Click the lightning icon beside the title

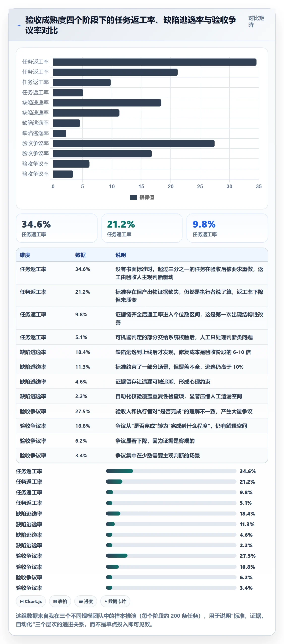click(x=19, y=25)
